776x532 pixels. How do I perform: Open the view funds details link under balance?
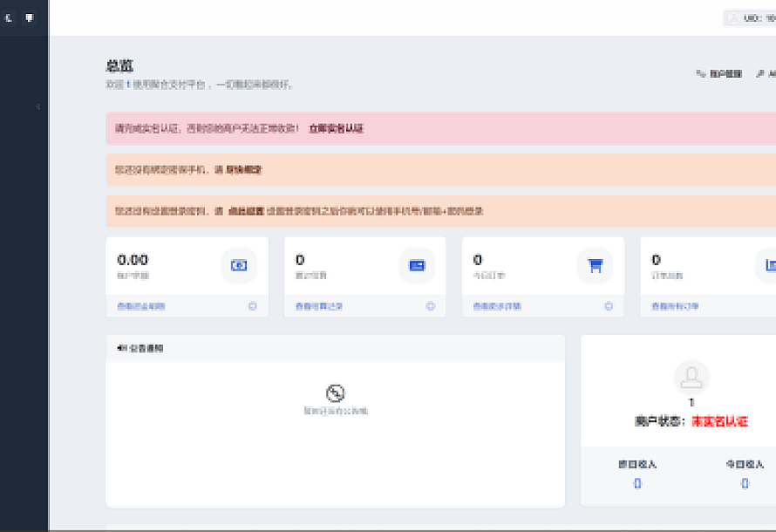141,306
